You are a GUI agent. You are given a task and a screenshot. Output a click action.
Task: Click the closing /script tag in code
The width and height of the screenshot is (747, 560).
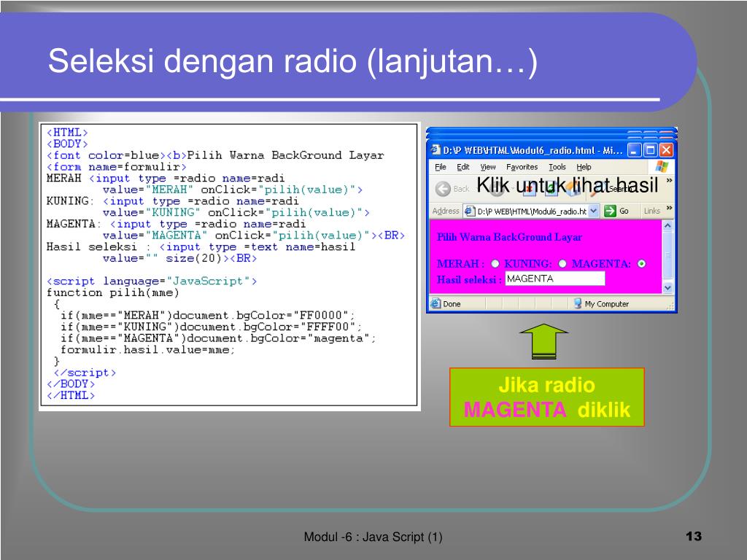click(85, 373)
